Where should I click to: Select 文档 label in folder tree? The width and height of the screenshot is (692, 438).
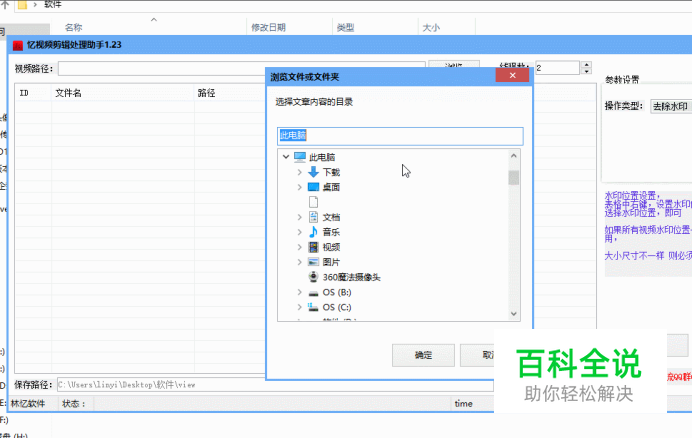(331, 217)
